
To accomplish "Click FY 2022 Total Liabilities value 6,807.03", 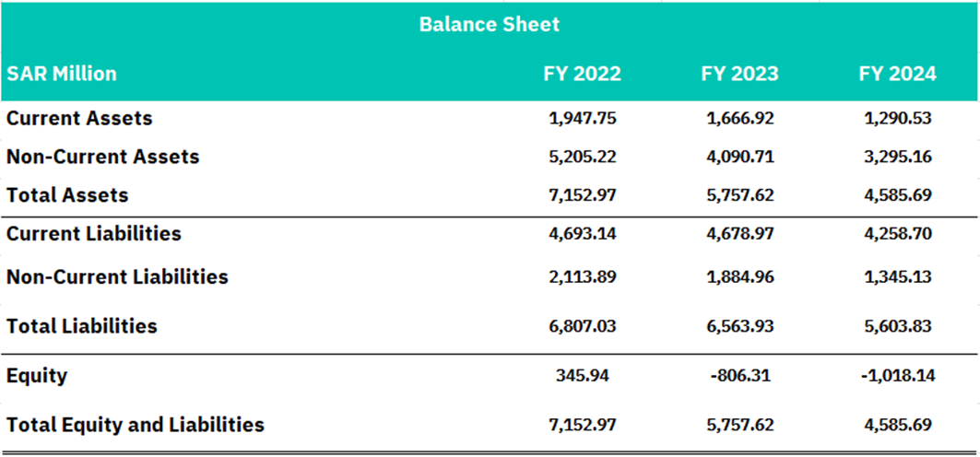I will [x=582, y=326].
